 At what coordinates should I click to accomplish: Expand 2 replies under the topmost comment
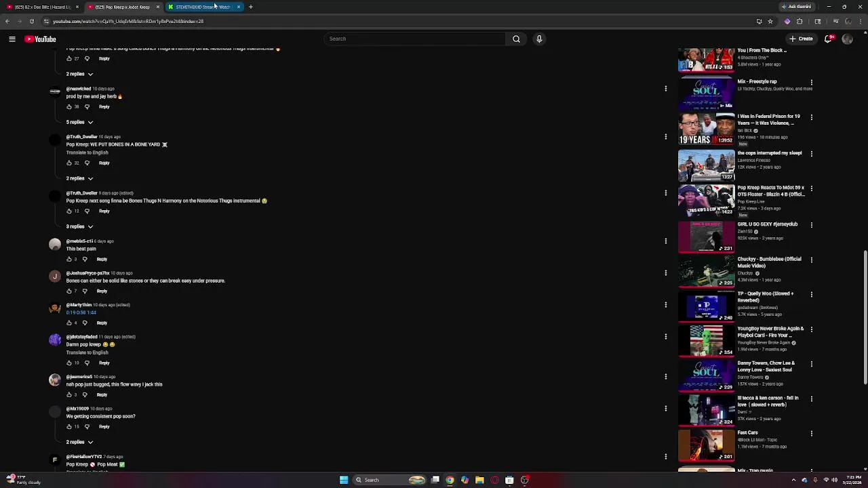[79, 74]
